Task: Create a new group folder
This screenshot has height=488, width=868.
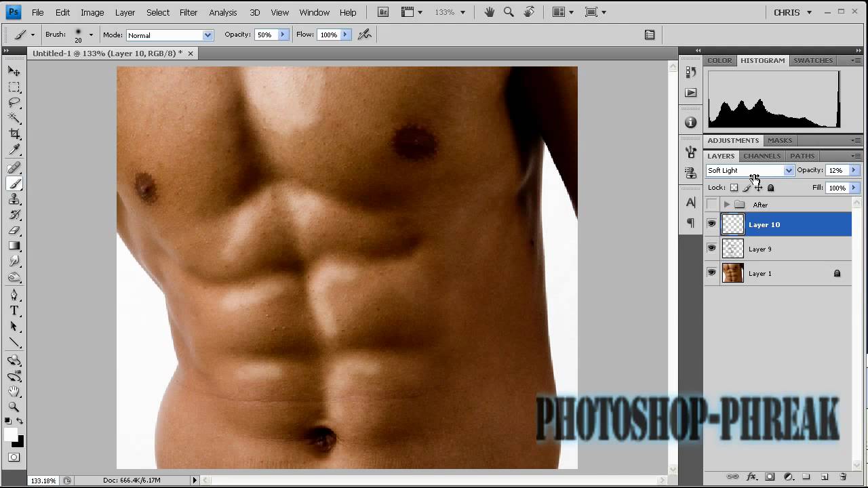Action: (806, 476)
